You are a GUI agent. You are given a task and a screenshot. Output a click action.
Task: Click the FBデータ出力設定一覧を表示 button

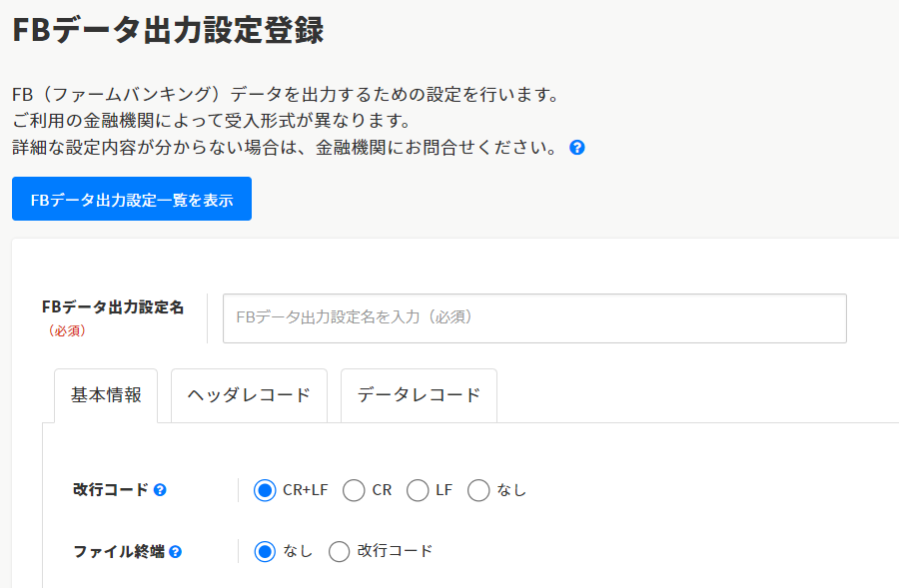click(x=132, y=200)
